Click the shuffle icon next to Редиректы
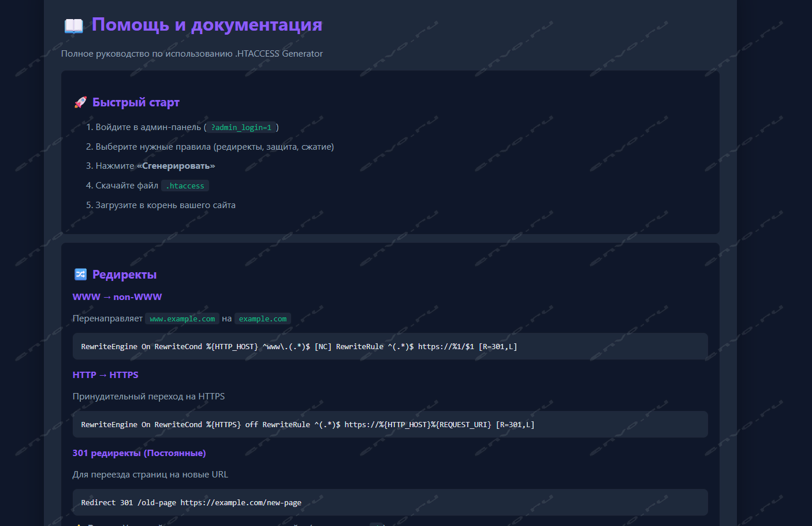The height and width of the screenshot is (526, 812). click(x=80, y=275)
